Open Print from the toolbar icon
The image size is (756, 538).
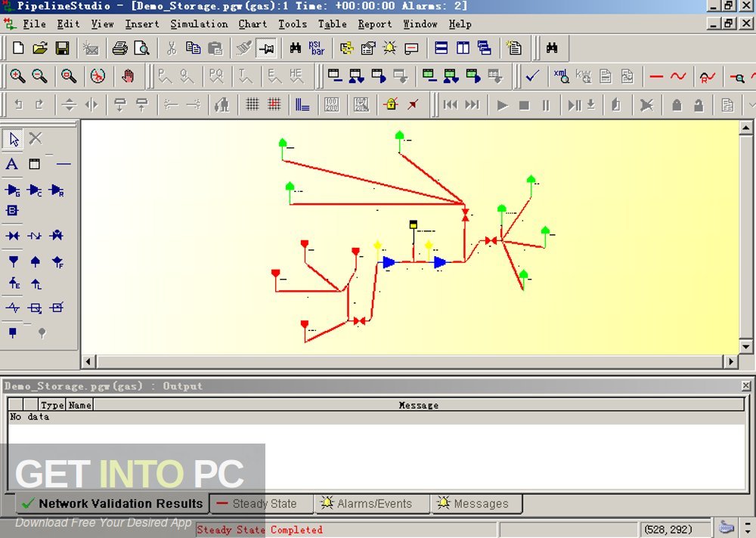[119, 48]
